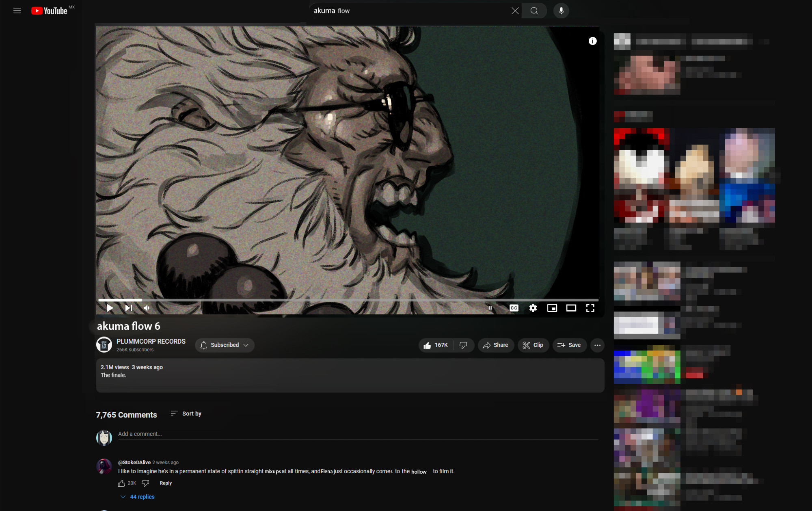Switch to theater mode
The height and width of the screenshot is (511, 812).
pyautogui.click(x=571, y=308)
